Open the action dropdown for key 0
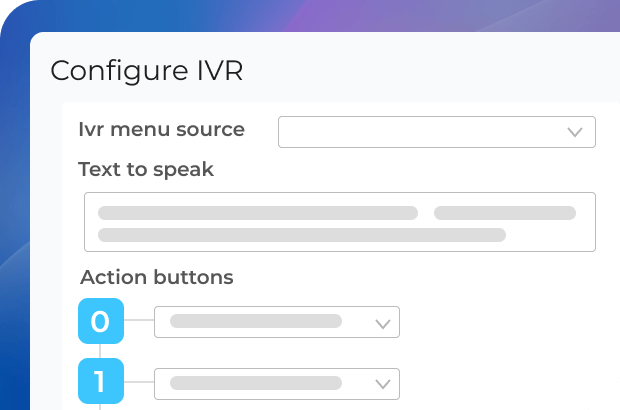This screenshot has width=620, height=410. [277, 322]
